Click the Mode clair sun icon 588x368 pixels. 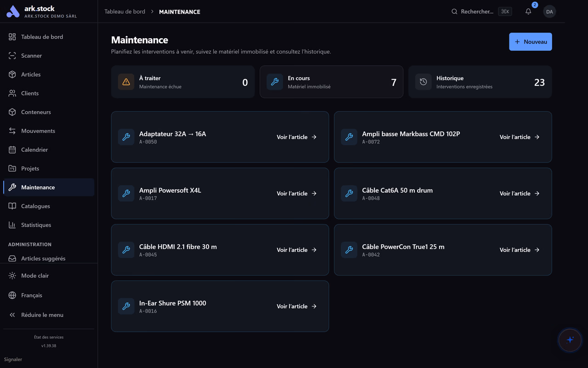(12, 276)
